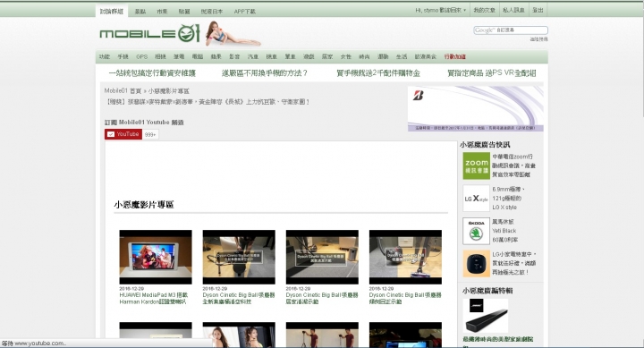Open the HUAWEI MediaPad M3 Harman Kardon title
644x348 pixels.
[154, 298]
